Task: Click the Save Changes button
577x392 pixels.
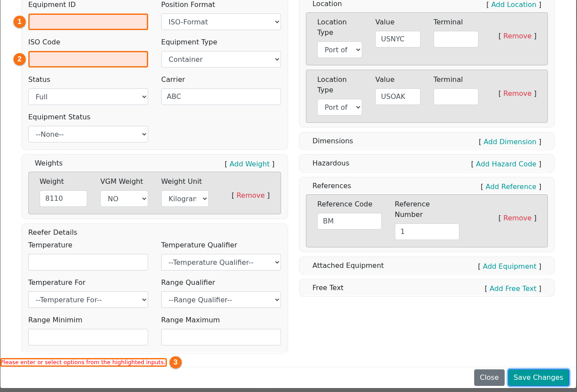Action: 538,378
